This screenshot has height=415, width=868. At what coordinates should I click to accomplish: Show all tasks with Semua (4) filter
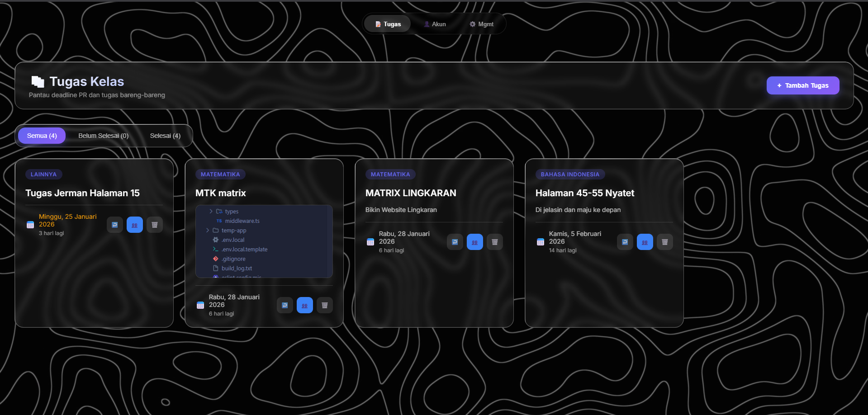(42, 136)
